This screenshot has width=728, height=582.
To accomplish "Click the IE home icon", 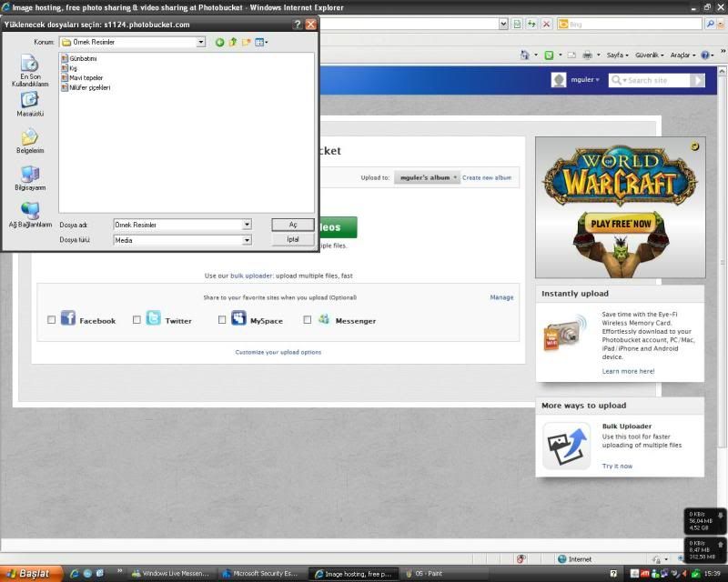I will pos(525,55).
